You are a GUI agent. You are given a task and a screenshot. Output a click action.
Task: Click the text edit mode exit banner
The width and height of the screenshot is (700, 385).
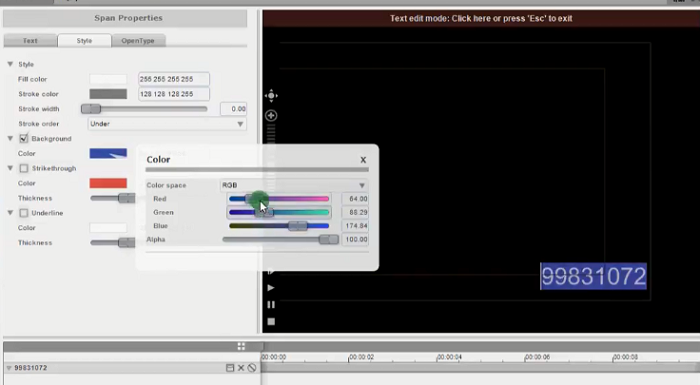pyautogui.click(x=481, y=19)
